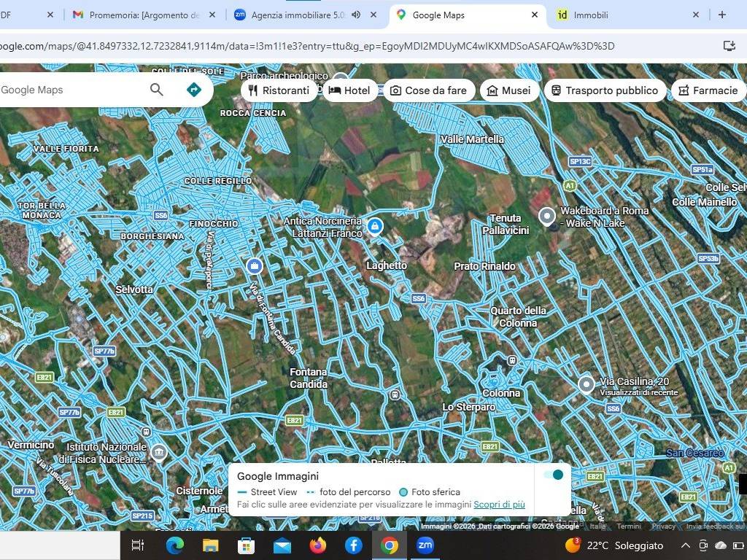Click the TOR BELLA MONACA label

tap(42, 210)
